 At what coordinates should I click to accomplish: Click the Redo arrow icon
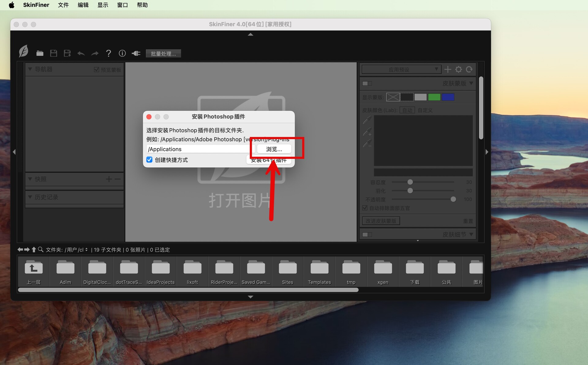click(95, 54)
